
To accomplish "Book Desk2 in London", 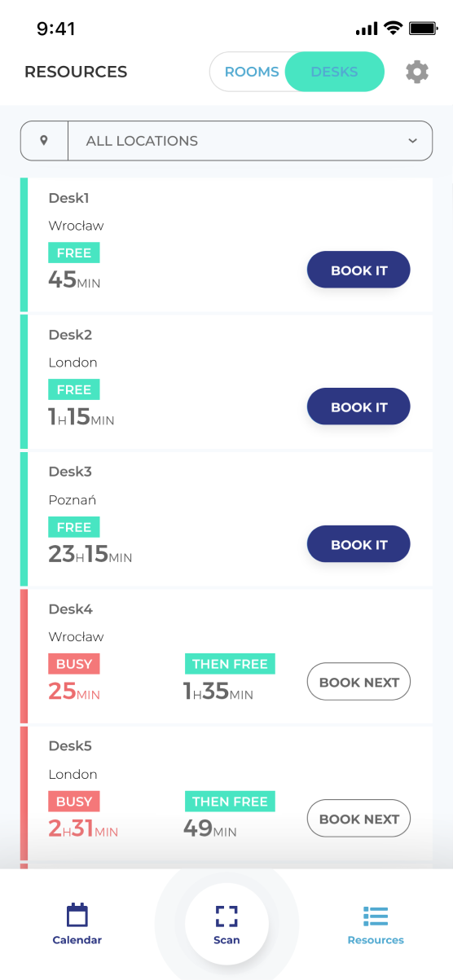I will click(x=358, y=407).
